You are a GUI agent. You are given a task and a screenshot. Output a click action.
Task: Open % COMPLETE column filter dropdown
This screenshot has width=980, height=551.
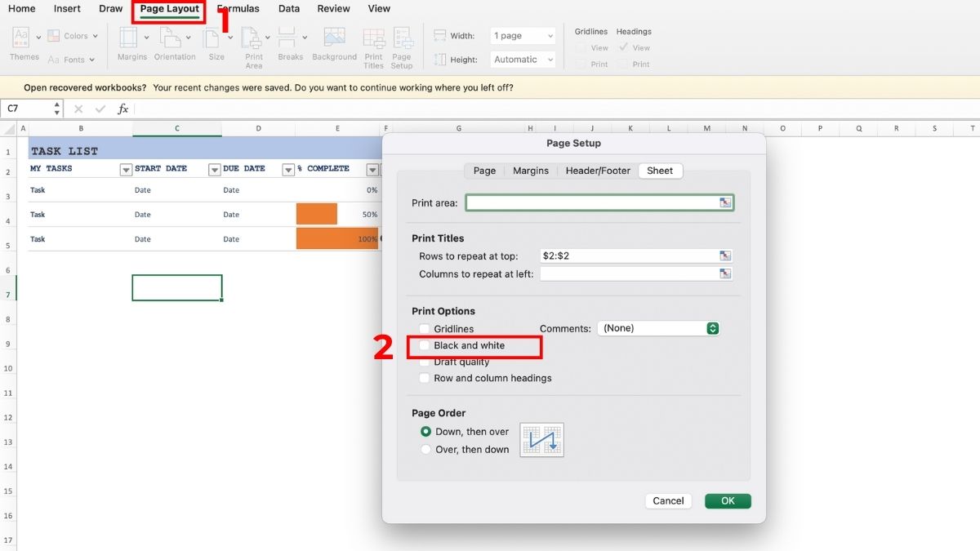click(372, 170)
